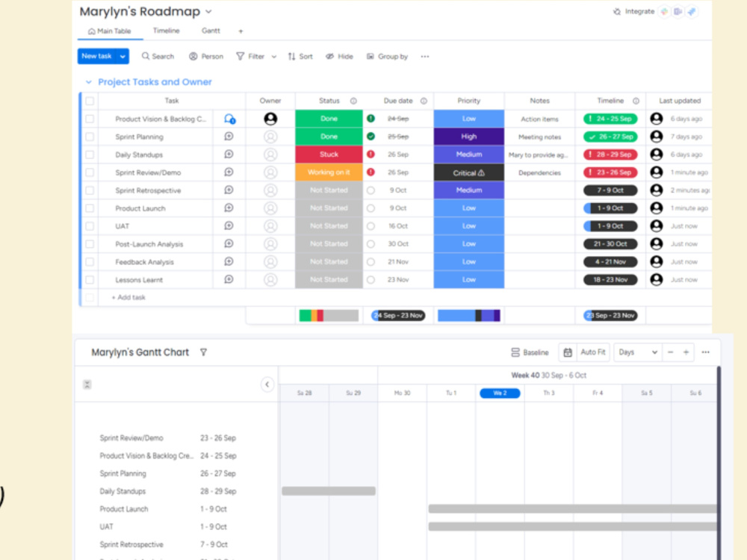The image size is (747, 560).
Task: Open the Main Table tab
Action: click(110, 31)
